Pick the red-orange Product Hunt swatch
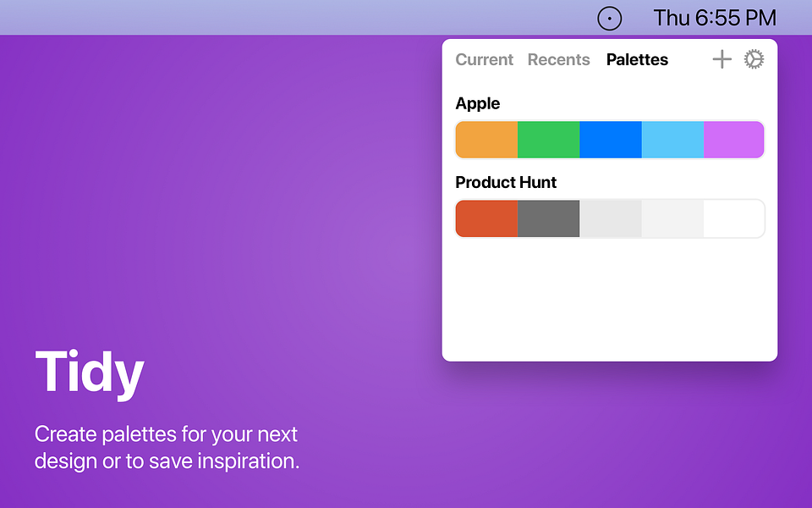The height and width of the screenshot is (508, 812). point(486,218)
